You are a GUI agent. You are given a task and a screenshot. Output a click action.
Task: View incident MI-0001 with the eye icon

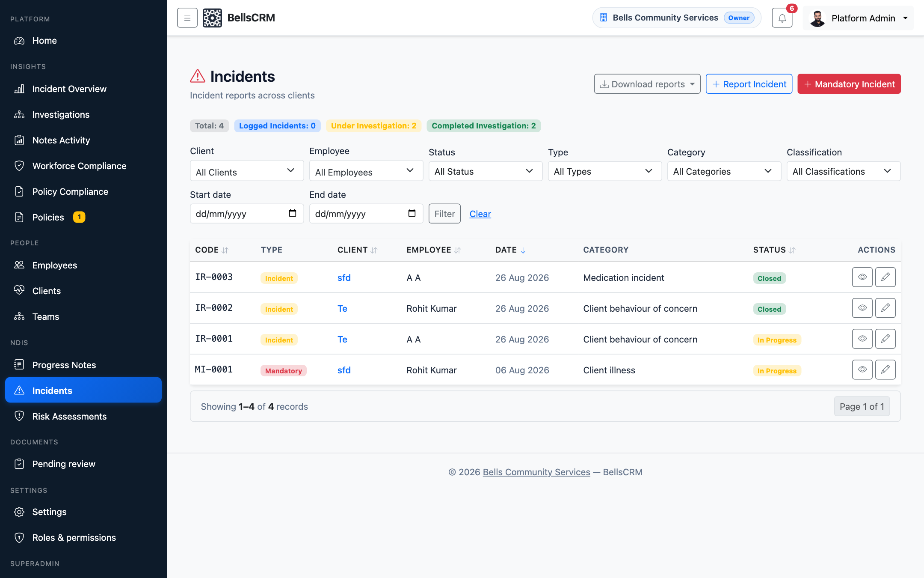click(x=862, y=369)
